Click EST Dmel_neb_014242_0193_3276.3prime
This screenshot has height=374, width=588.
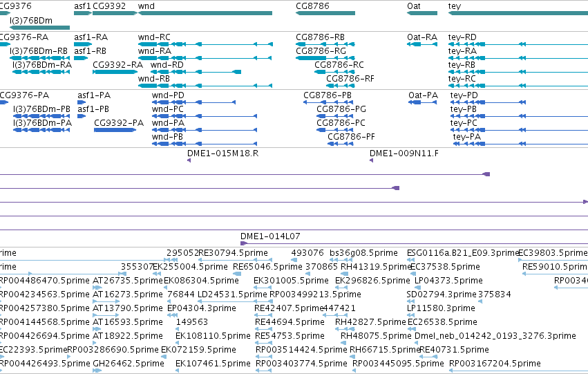coord(417,343)
